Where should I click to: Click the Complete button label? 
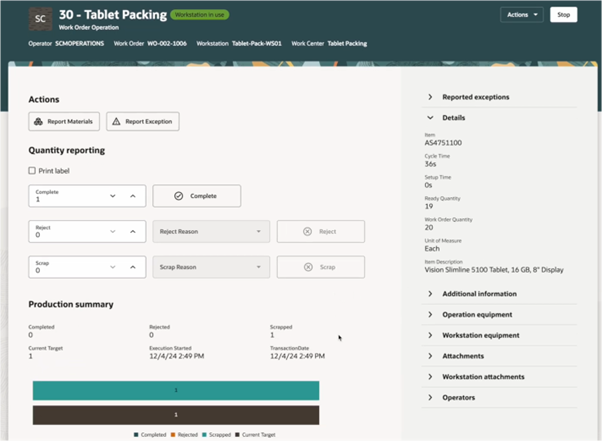pyautogui.click(x=203, y=196)
